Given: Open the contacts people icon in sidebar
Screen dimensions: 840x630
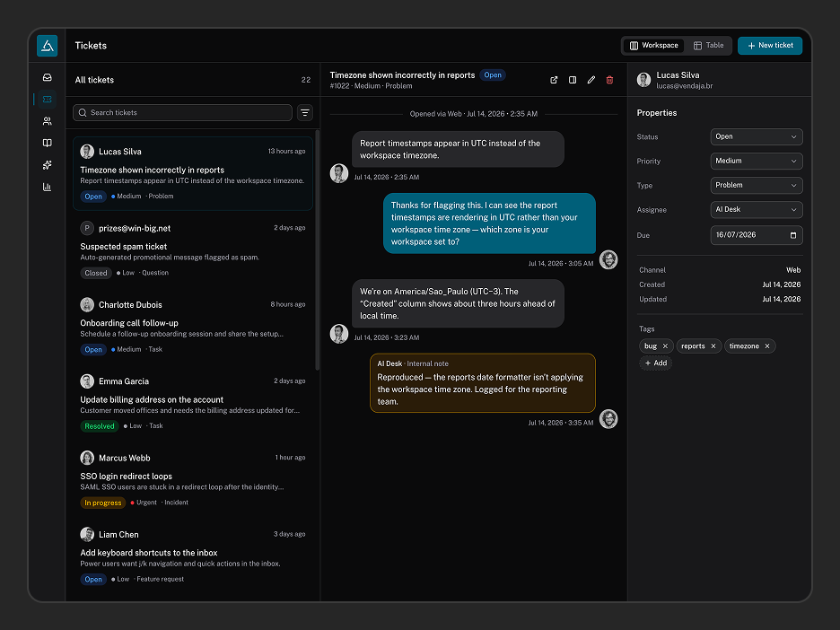Looking at the screenshot, I should (48, 121).
